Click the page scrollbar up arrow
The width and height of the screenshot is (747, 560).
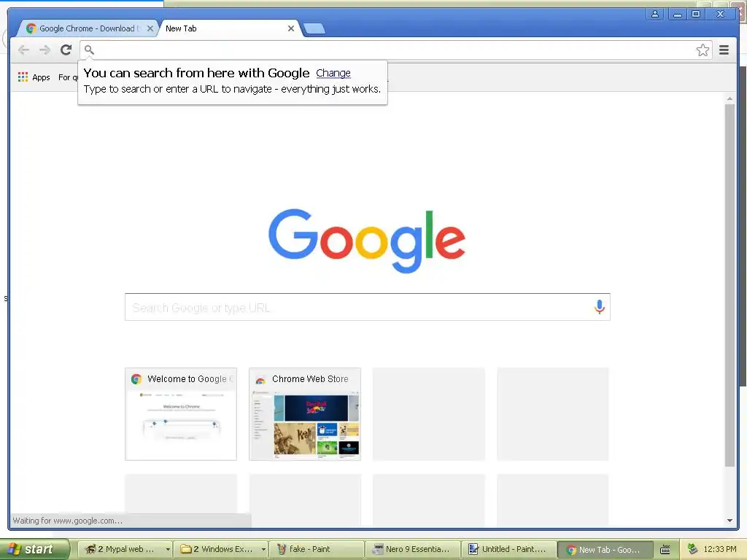pyautogui.click(x=729, y=98)
